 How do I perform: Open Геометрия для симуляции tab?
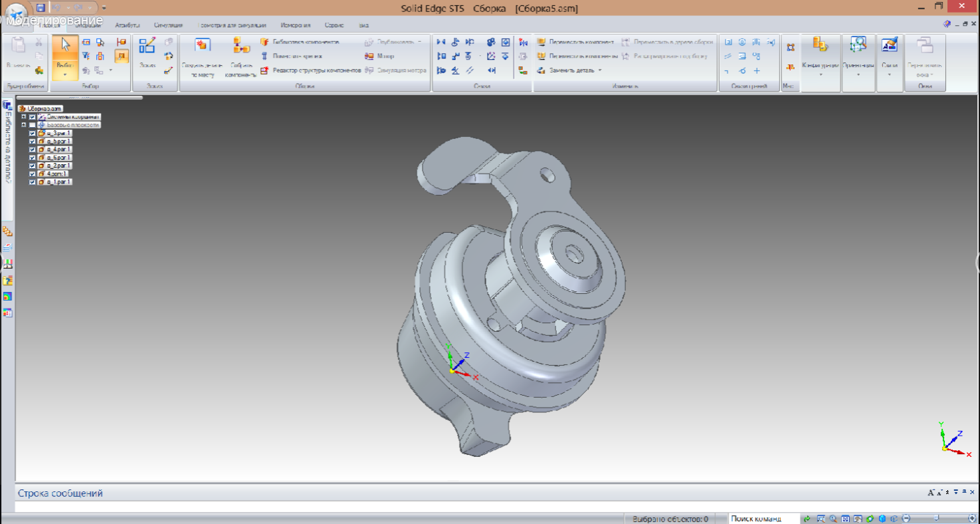[233, 25]
